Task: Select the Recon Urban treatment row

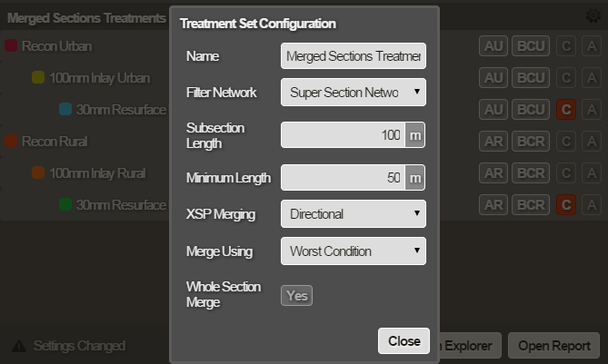Action: [x=56, y=46]
